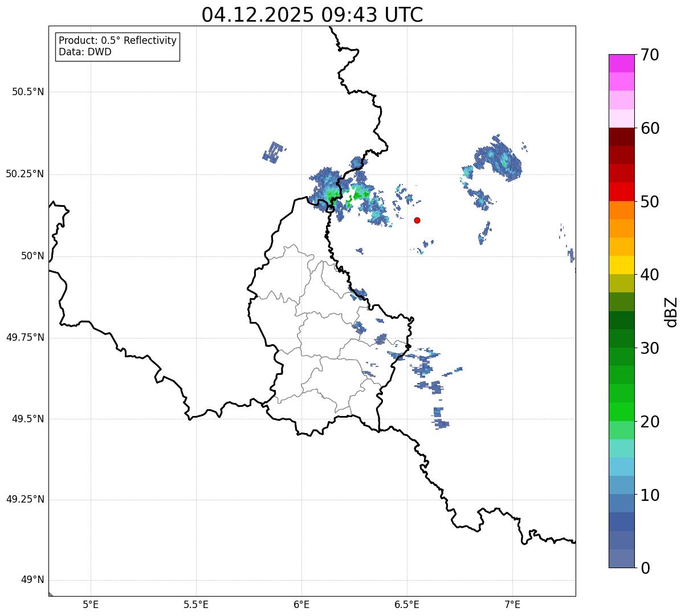Click the "5.5°E" longitude label
This screenshot has height=616, width=685.
[x=196, y=605]
